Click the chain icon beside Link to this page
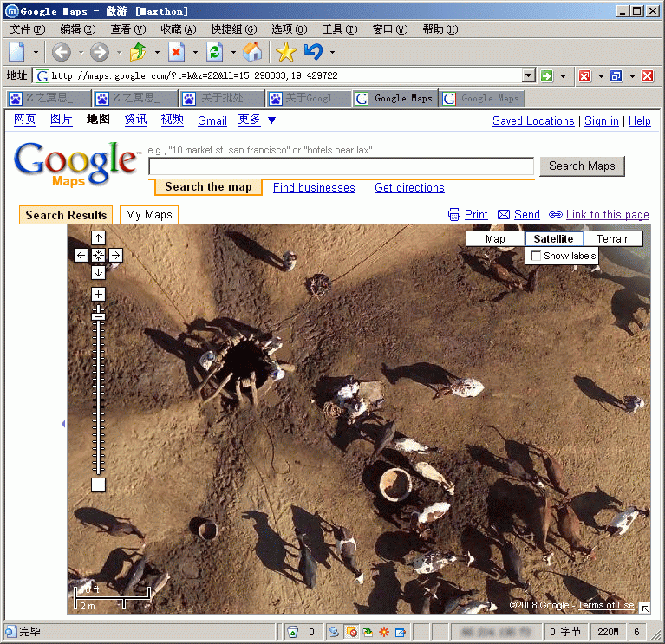Image resolution: width=665 pixels, height=644 pixels. 556,215
